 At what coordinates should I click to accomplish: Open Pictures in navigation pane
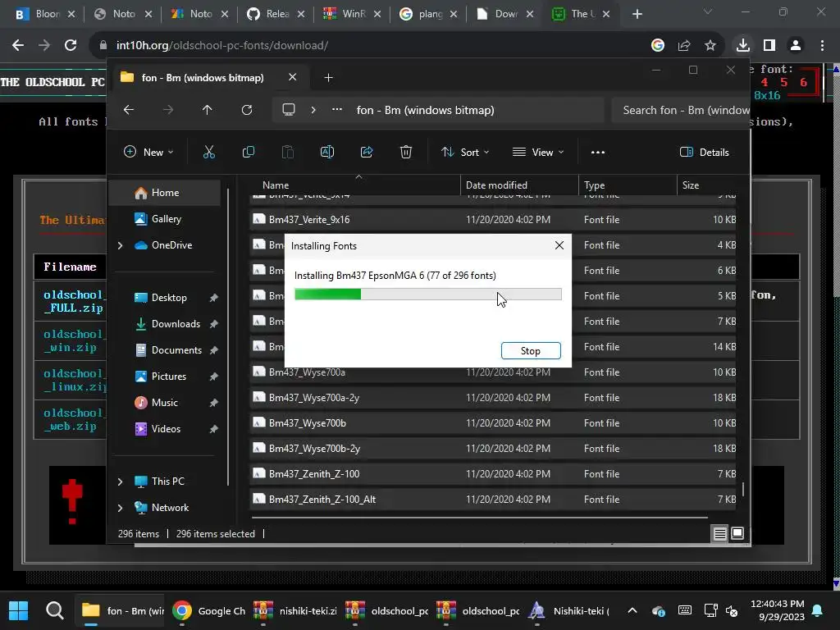click(x=164, y=376)
